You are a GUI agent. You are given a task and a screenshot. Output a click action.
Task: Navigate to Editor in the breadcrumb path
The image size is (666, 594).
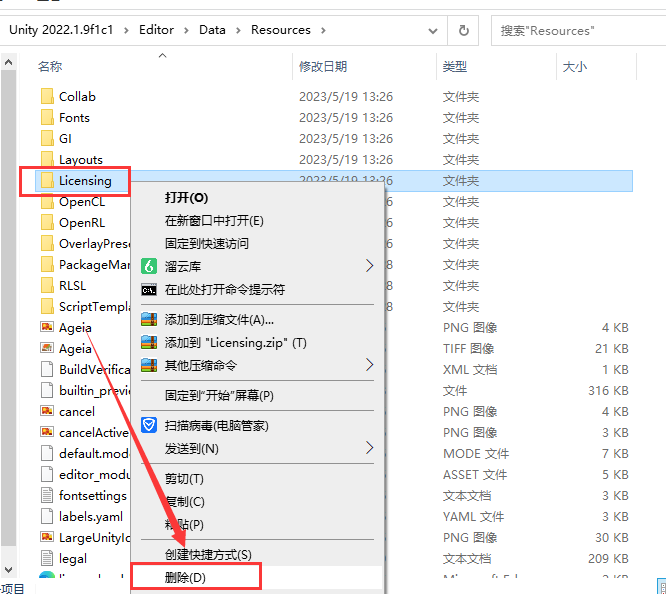click(x=156, y=30)
